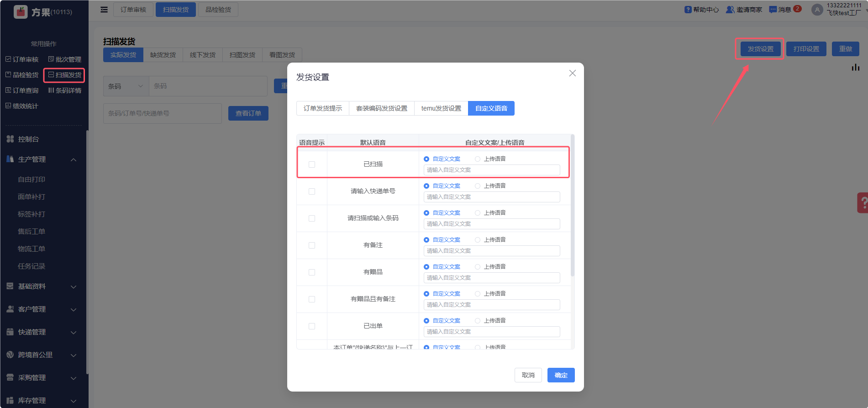Enable the 有赠品 voice prompt checkbox
Image resolution: width=868 pixels, height=408 pixels.
[x=312, y=272]
